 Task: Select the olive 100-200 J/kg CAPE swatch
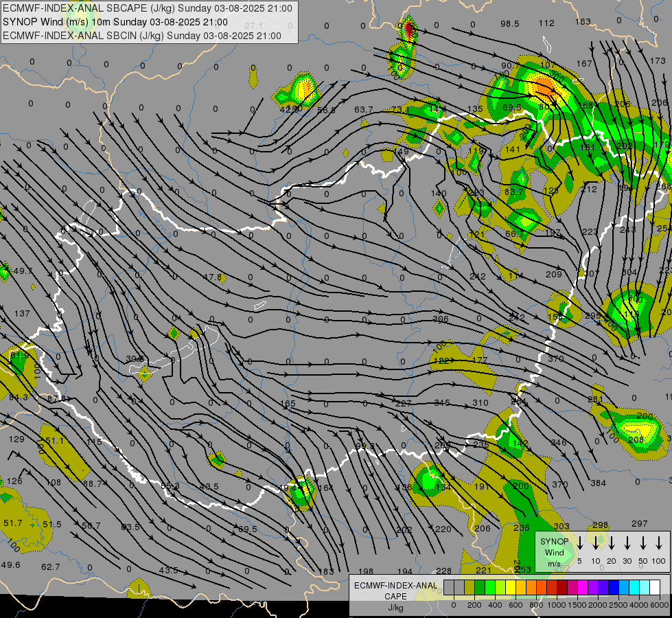(x=470, y=588)
